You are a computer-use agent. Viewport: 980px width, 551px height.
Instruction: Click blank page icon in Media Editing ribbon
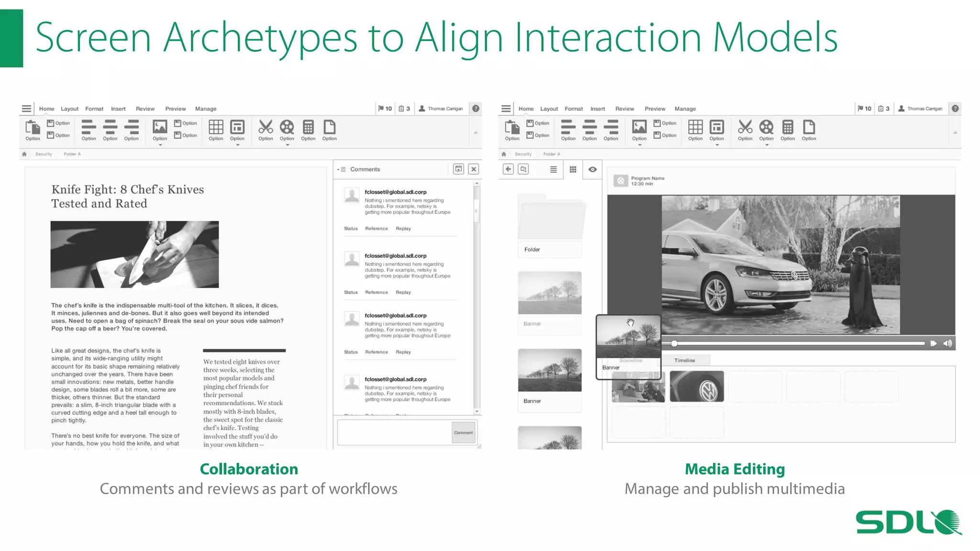click(809, 127)
